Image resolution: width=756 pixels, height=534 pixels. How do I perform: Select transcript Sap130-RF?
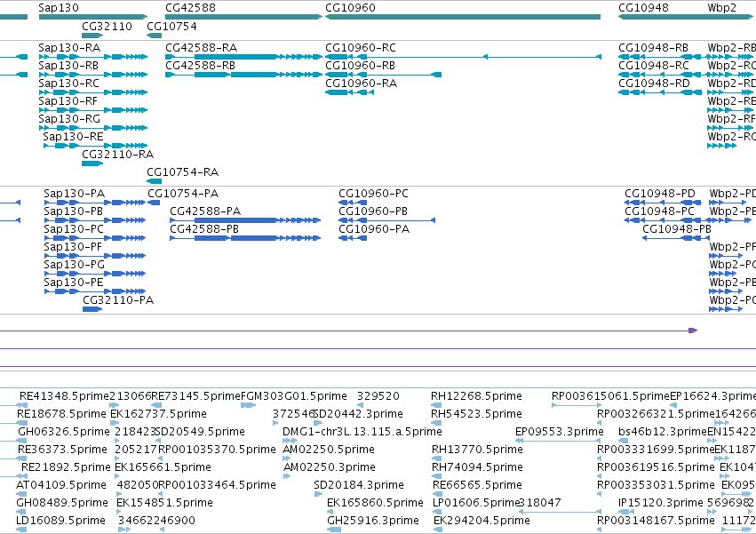point(68,101)
